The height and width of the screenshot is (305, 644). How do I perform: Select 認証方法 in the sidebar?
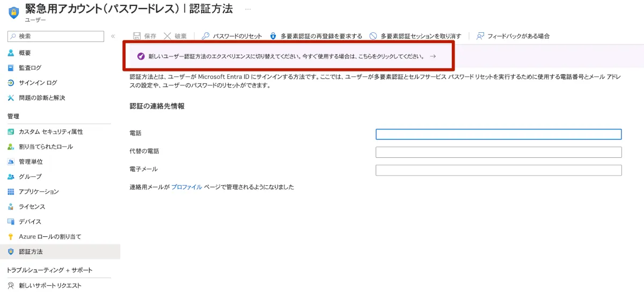click(x=60, y=252)
